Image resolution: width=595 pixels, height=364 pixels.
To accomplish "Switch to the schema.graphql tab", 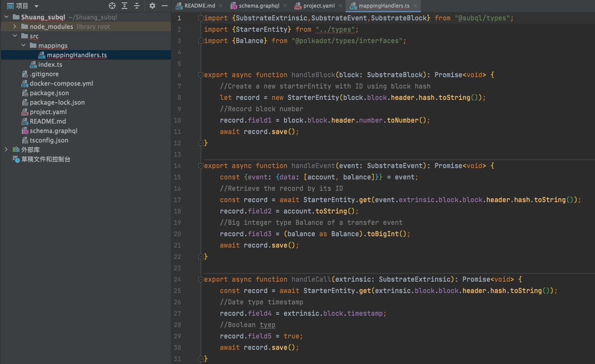I will [259, 6].
